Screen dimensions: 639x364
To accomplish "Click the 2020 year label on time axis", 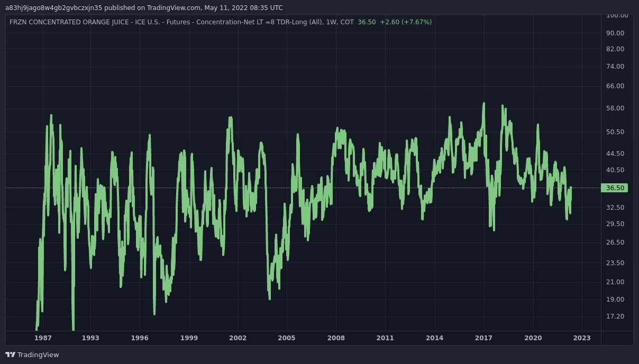I will (x=533, y=338).
